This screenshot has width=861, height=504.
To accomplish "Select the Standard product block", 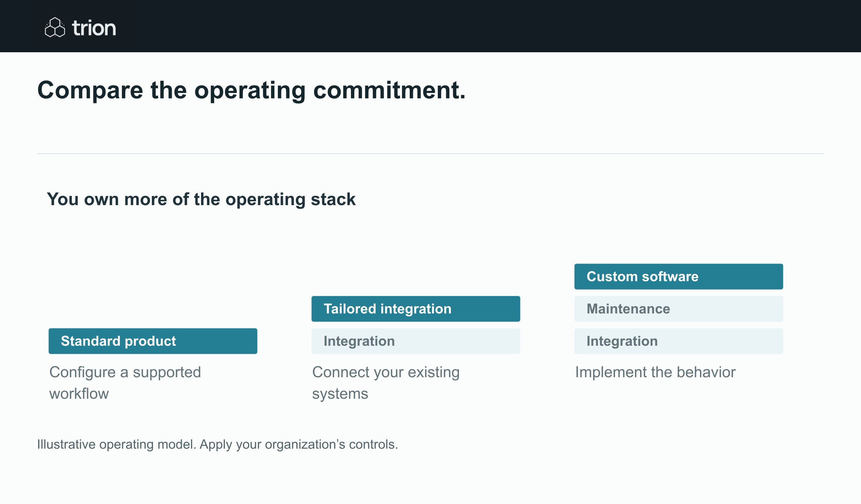I will click(x=153, y=341).
